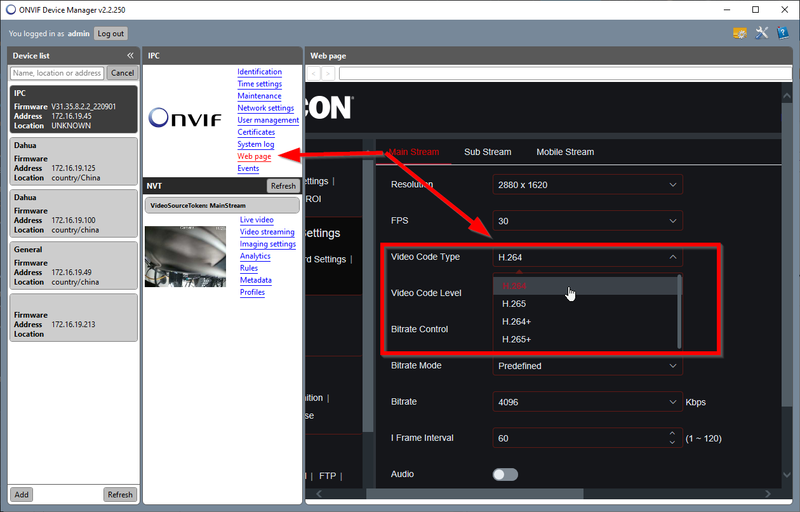Select the IPC device at 172.16.19.45

[x=73, y=109]
